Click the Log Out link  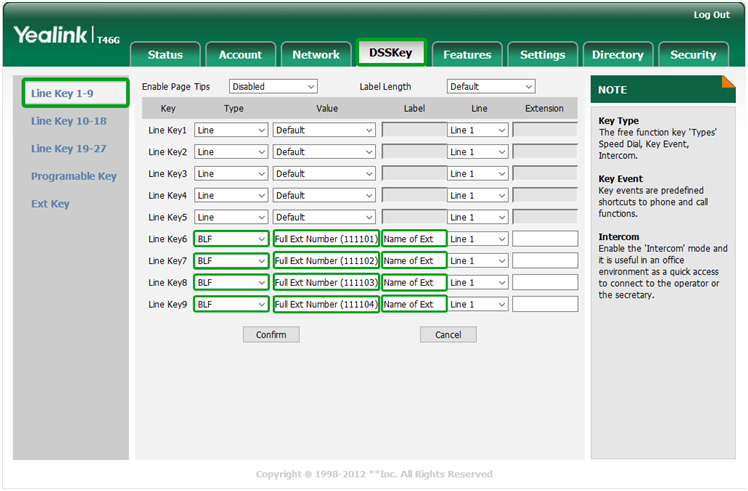[711, 15]
